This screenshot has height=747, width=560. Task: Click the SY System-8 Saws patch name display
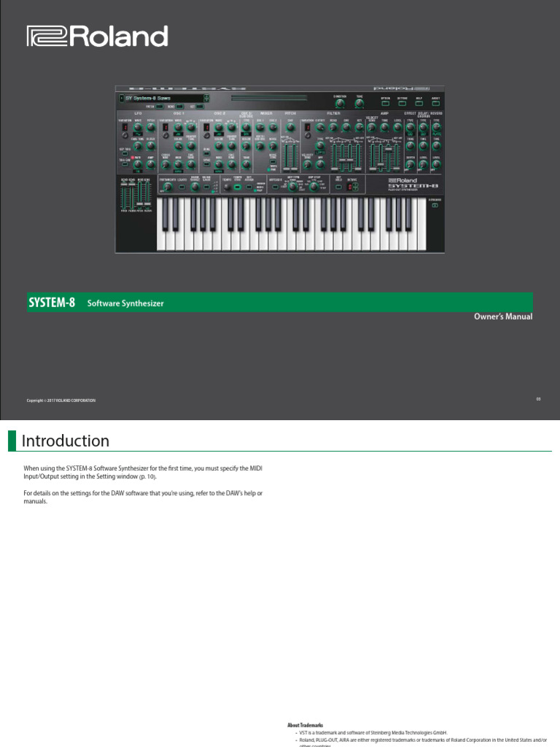(164, 98)
